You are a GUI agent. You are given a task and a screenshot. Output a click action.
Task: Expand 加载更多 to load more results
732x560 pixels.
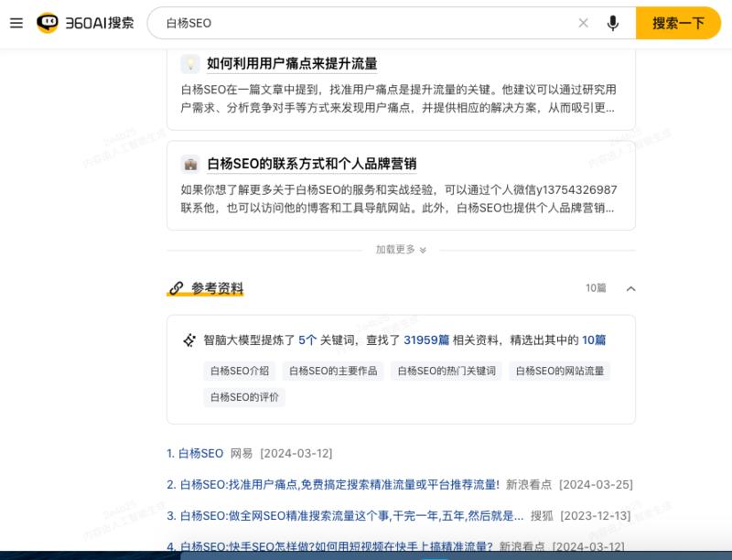coord(401,249)
